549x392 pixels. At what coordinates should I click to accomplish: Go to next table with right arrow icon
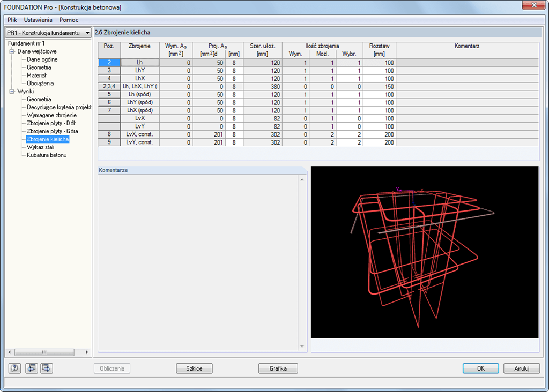[x=47, y=368]
